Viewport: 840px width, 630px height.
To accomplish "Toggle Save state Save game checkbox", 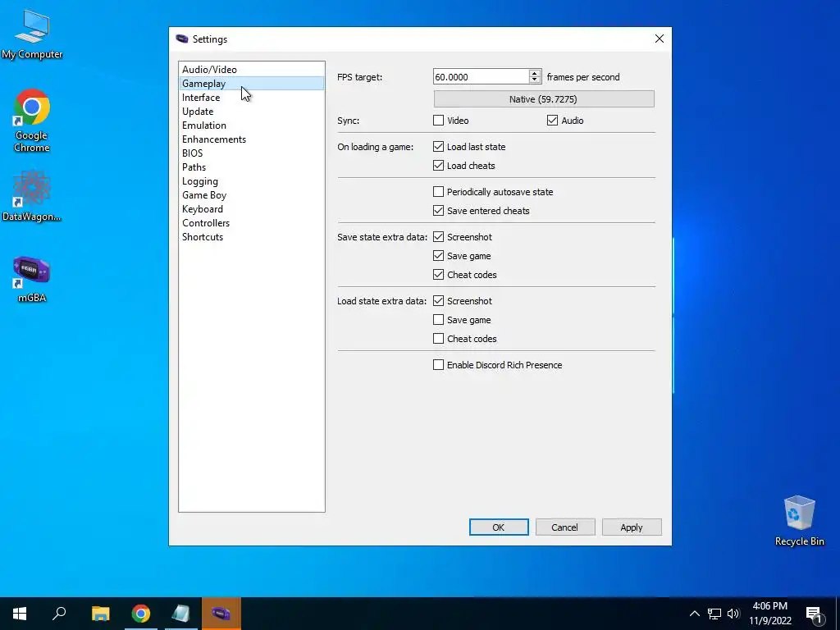I will pos(438,256).
